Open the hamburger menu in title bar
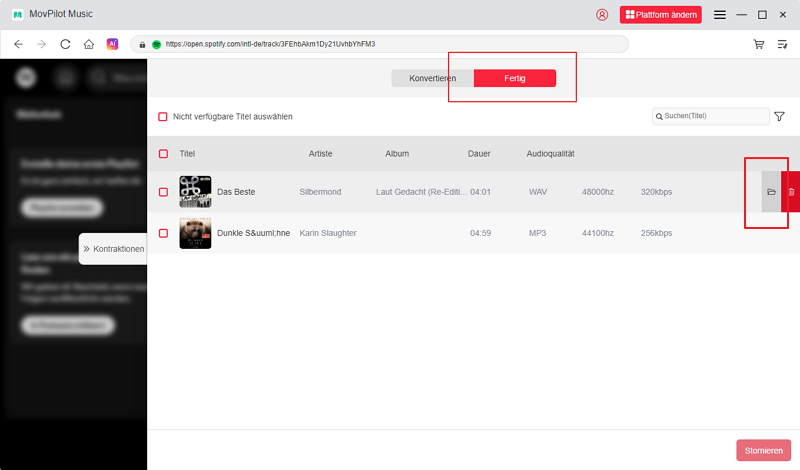This screenshot has width=800, height=470. (720, 15)
